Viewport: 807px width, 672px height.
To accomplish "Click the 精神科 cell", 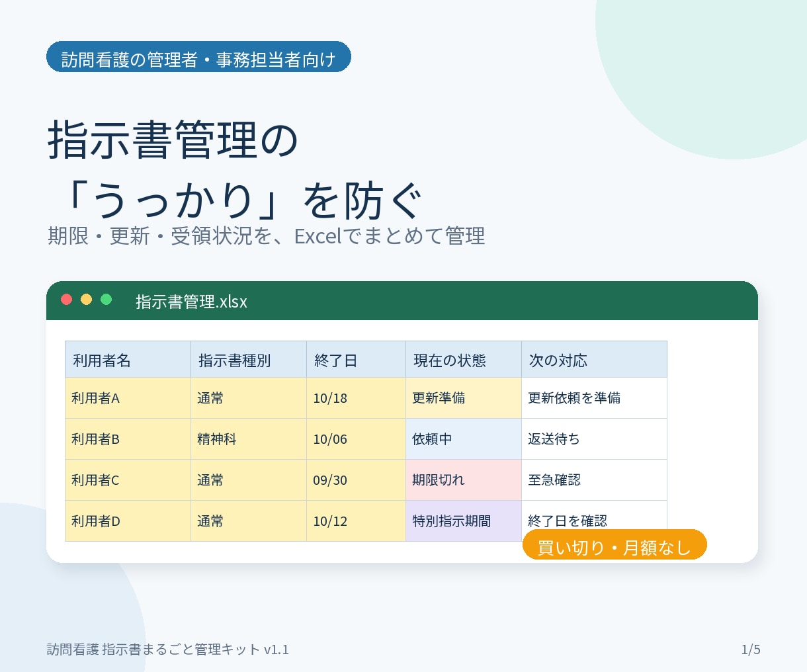I will pos(249,439).
